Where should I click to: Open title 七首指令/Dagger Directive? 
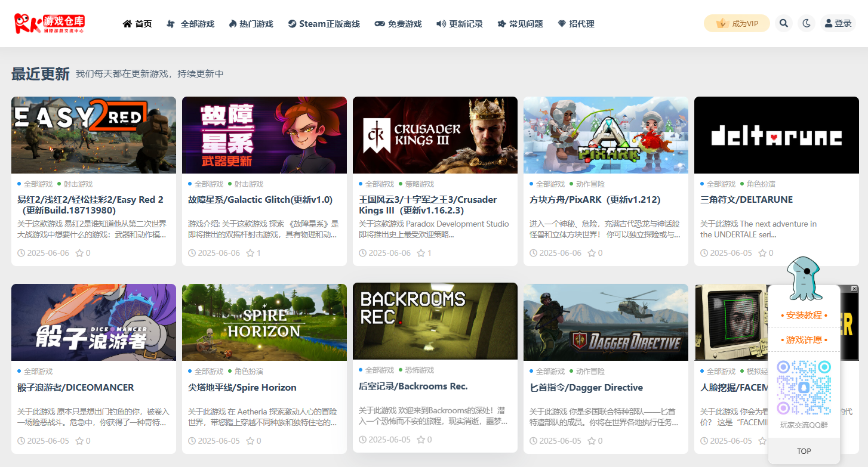pyautogui.click(x=586, y=387)
